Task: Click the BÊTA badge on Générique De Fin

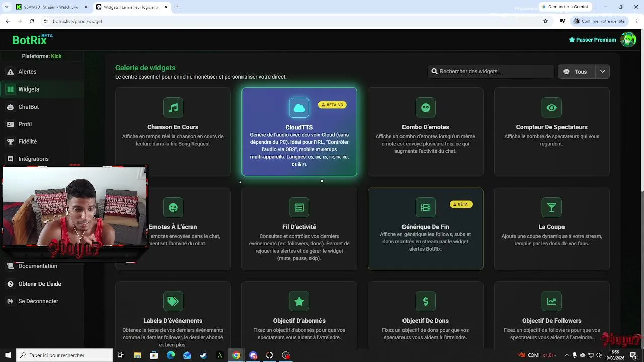Action: (461, 204)
